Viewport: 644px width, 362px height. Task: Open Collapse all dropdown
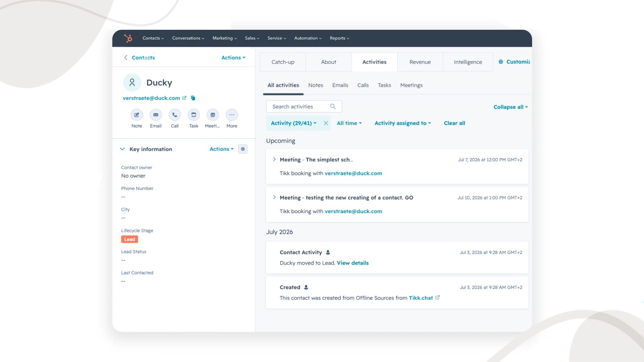511,107
